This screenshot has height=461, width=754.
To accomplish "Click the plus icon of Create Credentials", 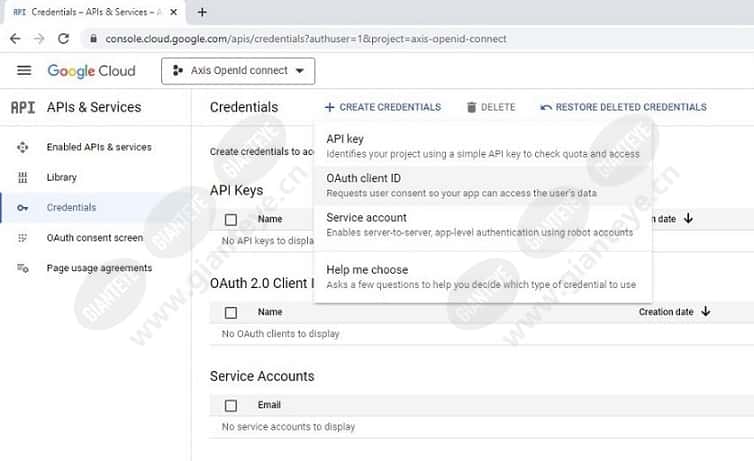I will pos(329,107).
